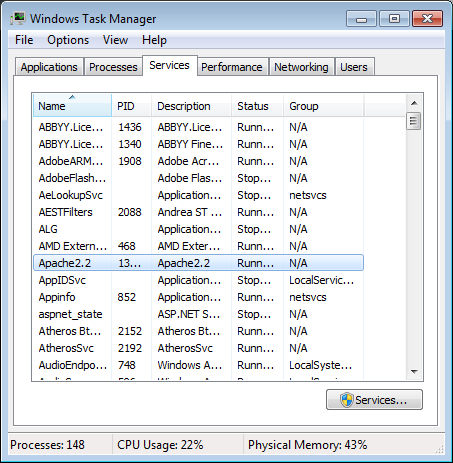Select the AeLookupSvc service row
Screen dimensions: 453x463
[x=198, y=195]
